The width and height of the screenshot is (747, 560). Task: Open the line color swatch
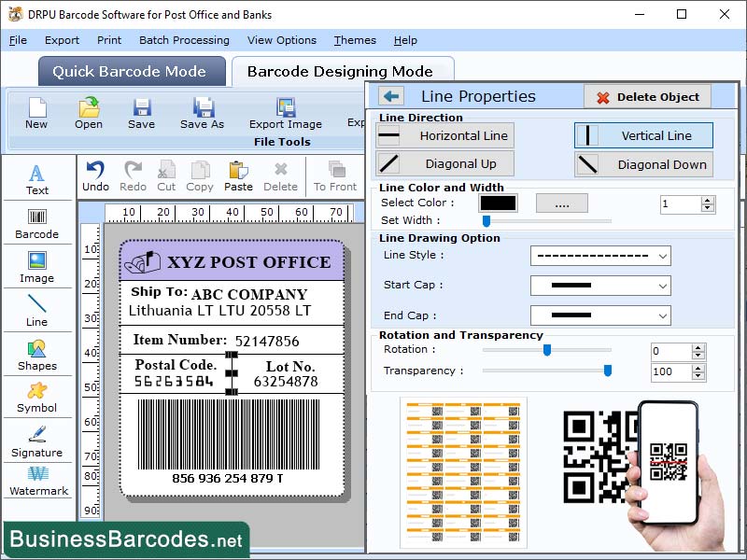pos(500,203)
